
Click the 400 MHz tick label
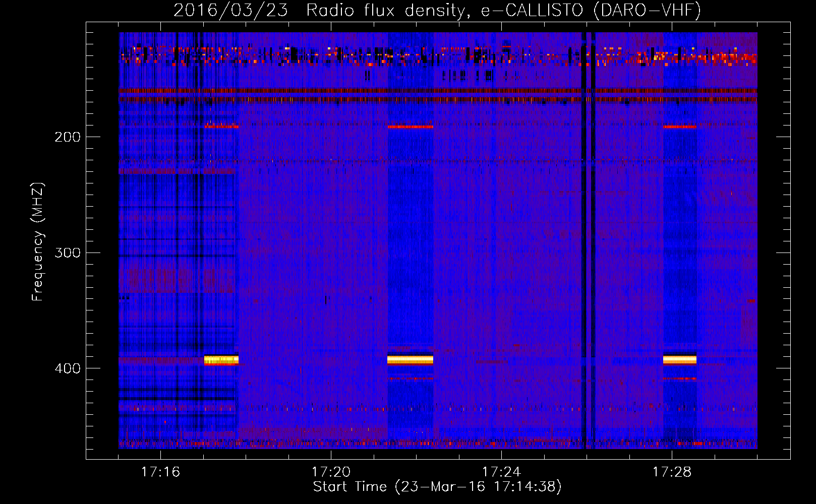point(67,368)
